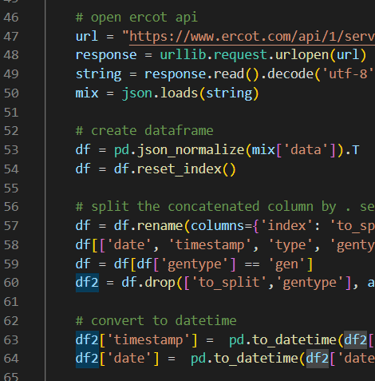The height and width of the screenshot is (381, 375).
Task: Click the empty line 55 in the editor
Action: tap(210, 188)
